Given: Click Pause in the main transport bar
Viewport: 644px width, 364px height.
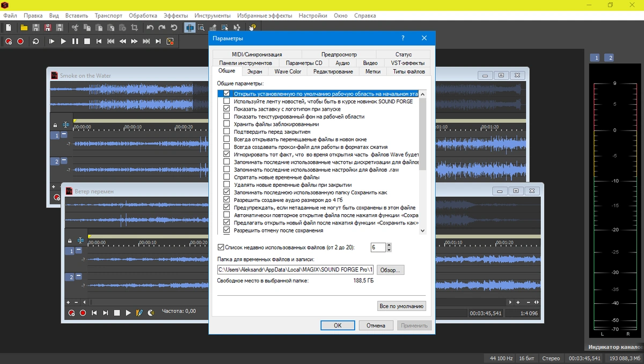Looking at the screenshot, I should point(75,41).
